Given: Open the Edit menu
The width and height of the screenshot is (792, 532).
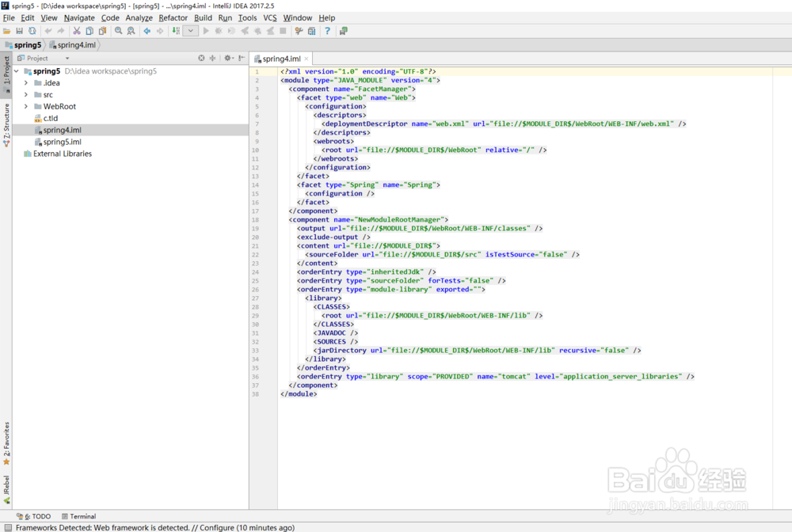Looking at the screenshot, I should point(27,17).
